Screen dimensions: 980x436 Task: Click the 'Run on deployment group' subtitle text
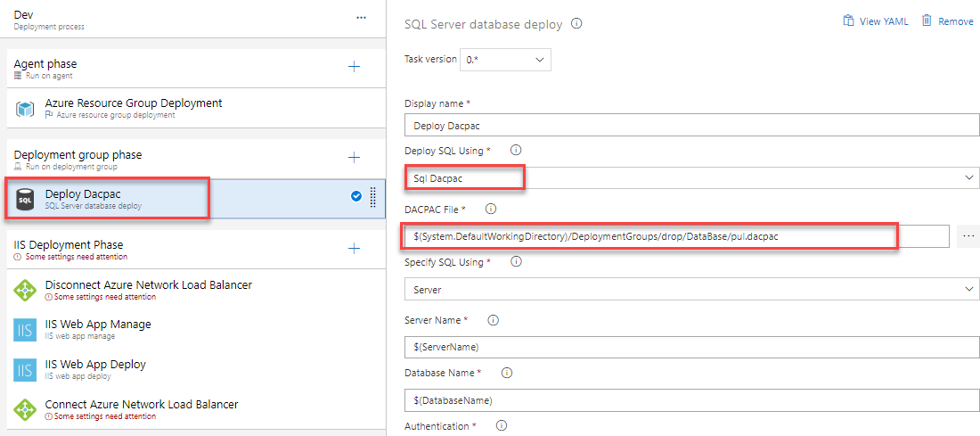point(71,167)
